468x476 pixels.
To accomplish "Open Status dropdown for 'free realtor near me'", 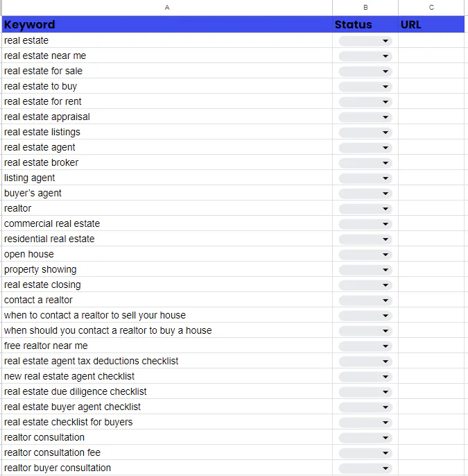I will [365, 346].
